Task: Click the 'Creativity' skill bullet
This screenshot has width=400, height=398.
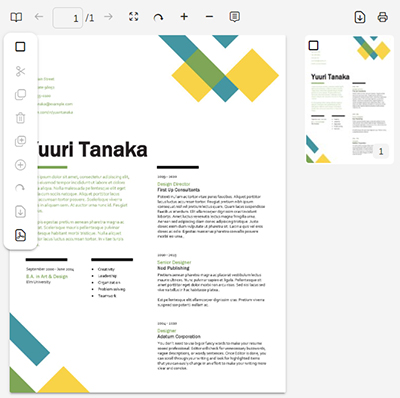Action: 106,269
